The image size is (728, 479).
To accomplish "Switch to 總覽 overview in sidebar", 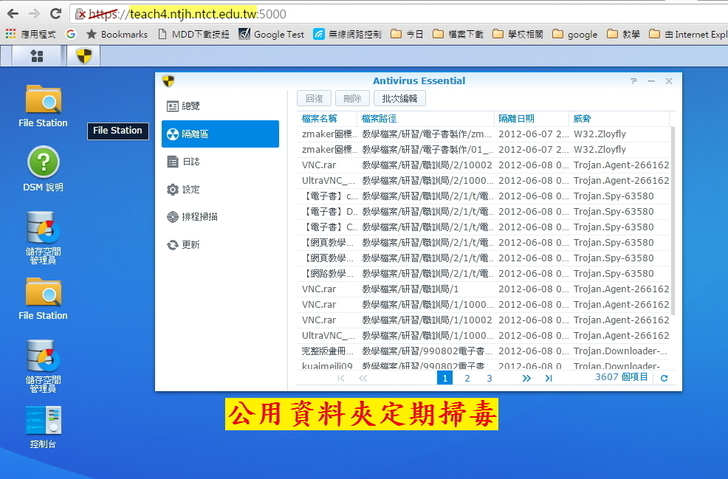I will pyautogui.click(x=190, y=106).
